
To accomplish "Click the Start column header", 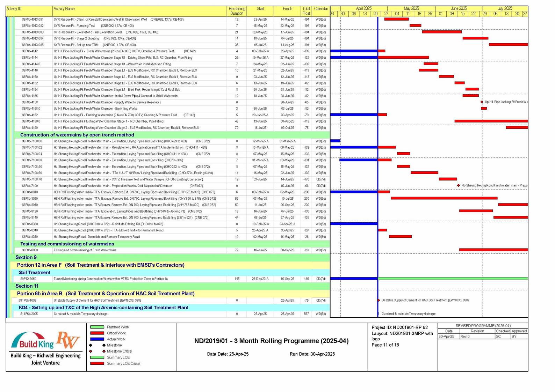I will coord(260,11).
